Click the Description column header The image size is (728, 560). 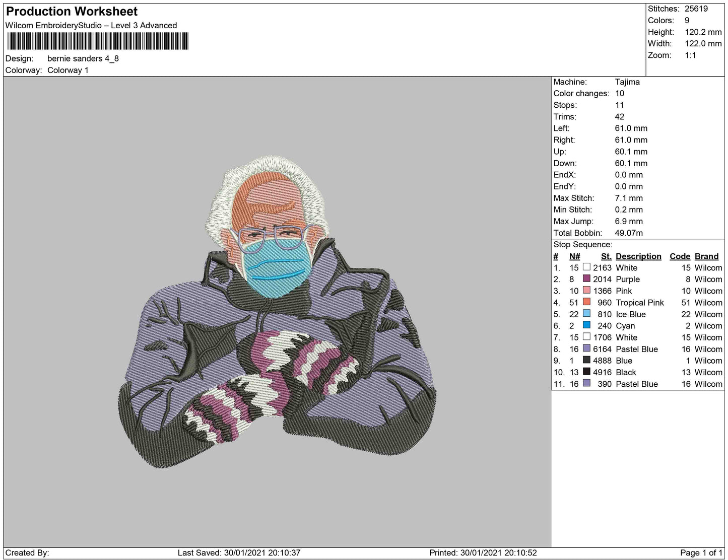638,256
